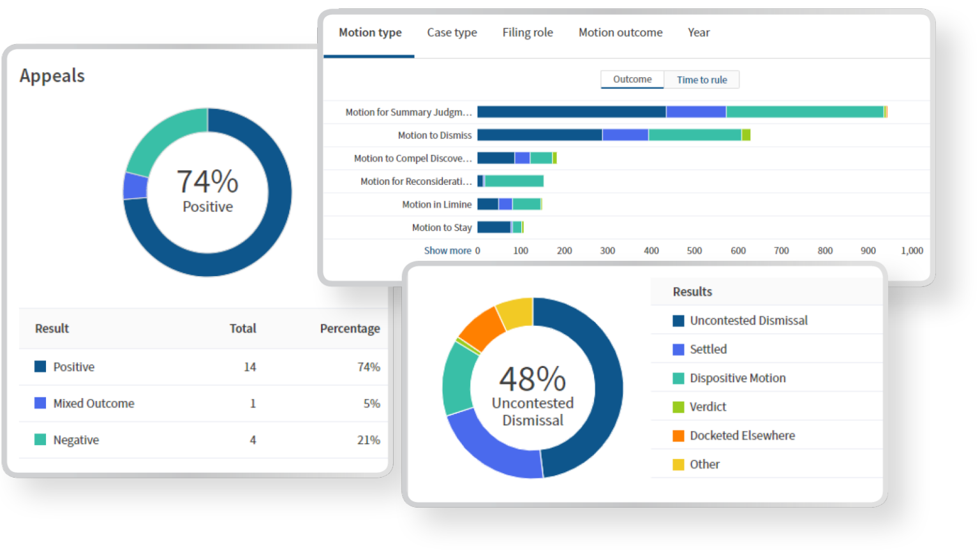Select the Filing role tab
This screenshot has height=551, width=980.
click(527, 33)
